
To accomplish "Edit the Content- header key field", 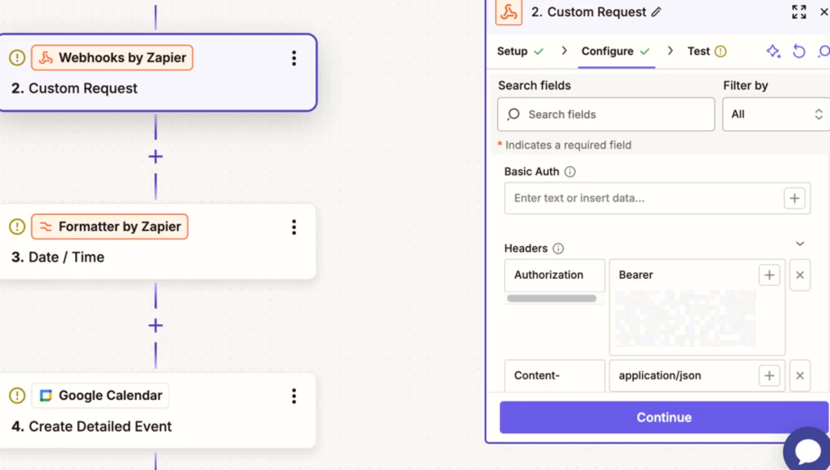I will pyautogui.click(x=554, y=376).
